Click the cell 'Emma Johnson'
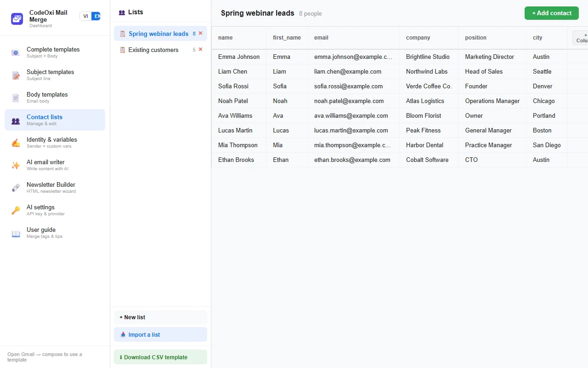The width and height of the screenshot is (588, 368). tap(239, 57)
